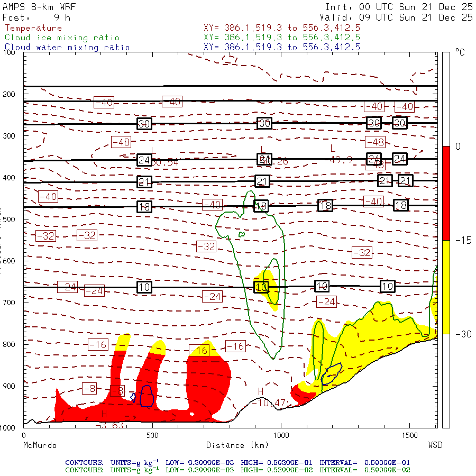Click the 1000 km x-axis tick label

point(280,435)
